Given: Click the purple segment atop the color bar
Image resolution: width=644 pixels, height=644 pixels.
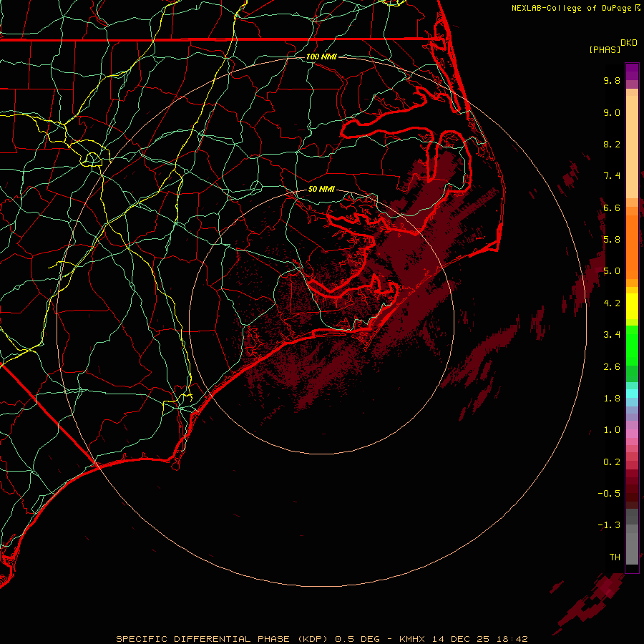Looking at the screenshot, I should (x=632, y=72).
